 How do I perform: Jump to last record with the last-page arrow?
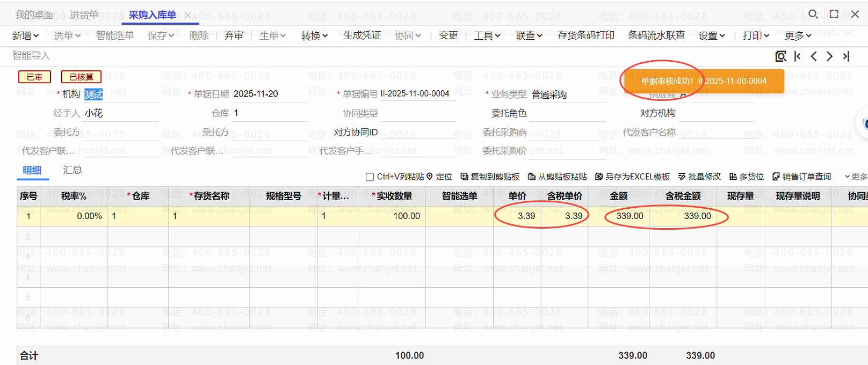point(847,56)
